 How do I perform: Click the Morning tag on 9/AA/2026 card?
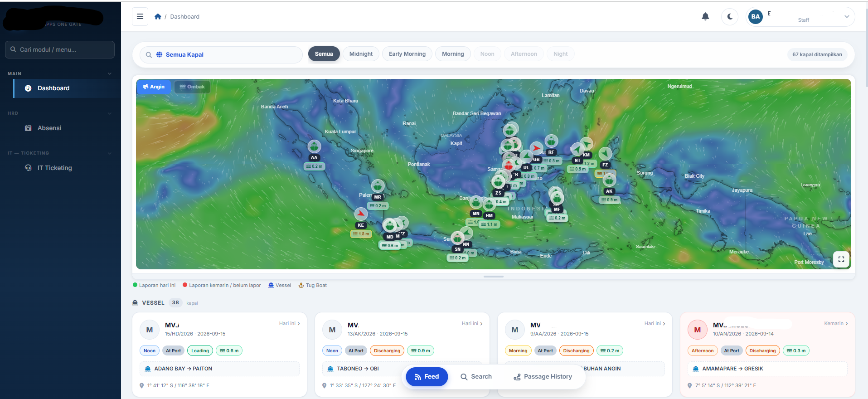(518, 350)
